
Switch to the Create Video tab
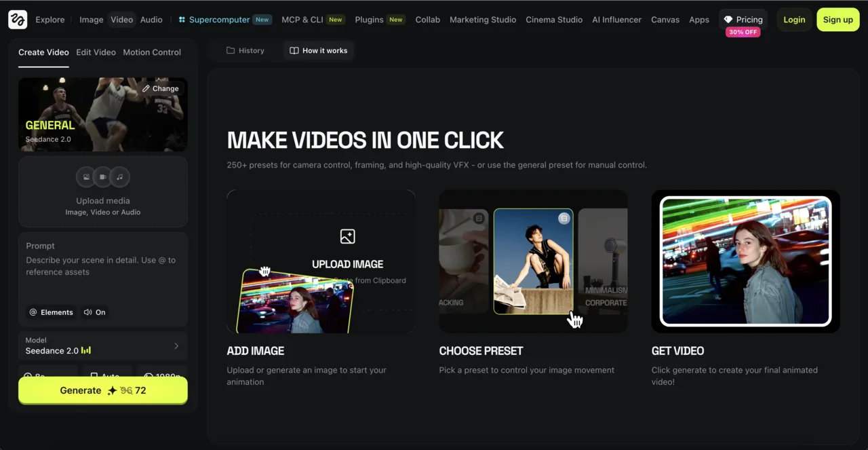pos(43,52)
